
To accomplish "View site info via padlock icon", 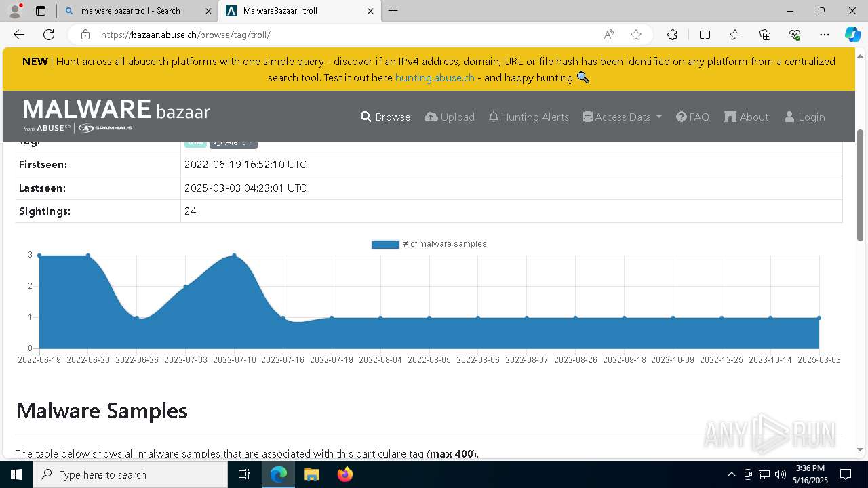I will coord(85,35).
